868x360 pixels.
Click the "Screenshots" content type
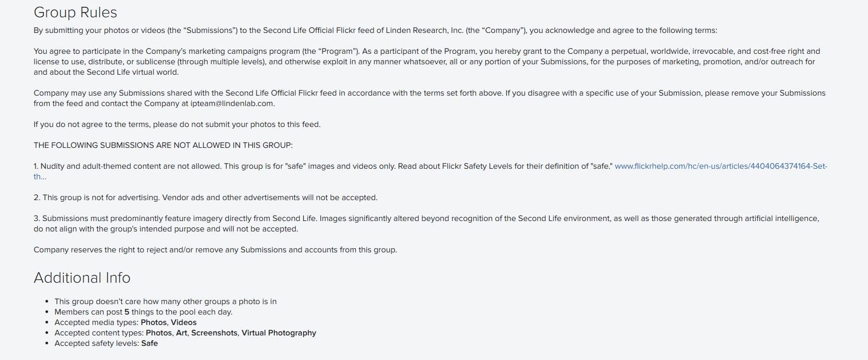point(214,333)
